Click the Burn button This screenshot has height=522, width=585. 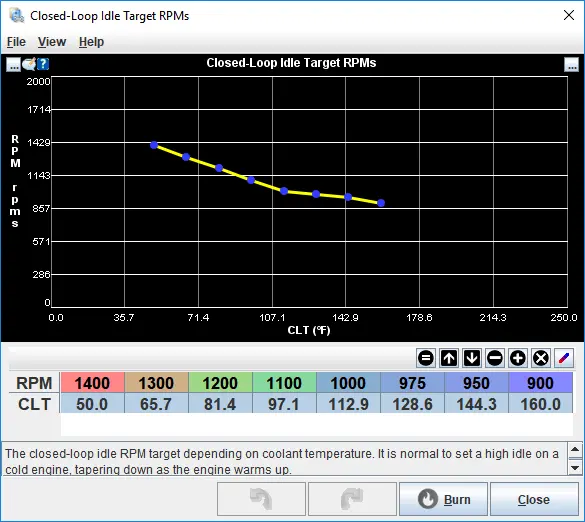click(443, 499)
